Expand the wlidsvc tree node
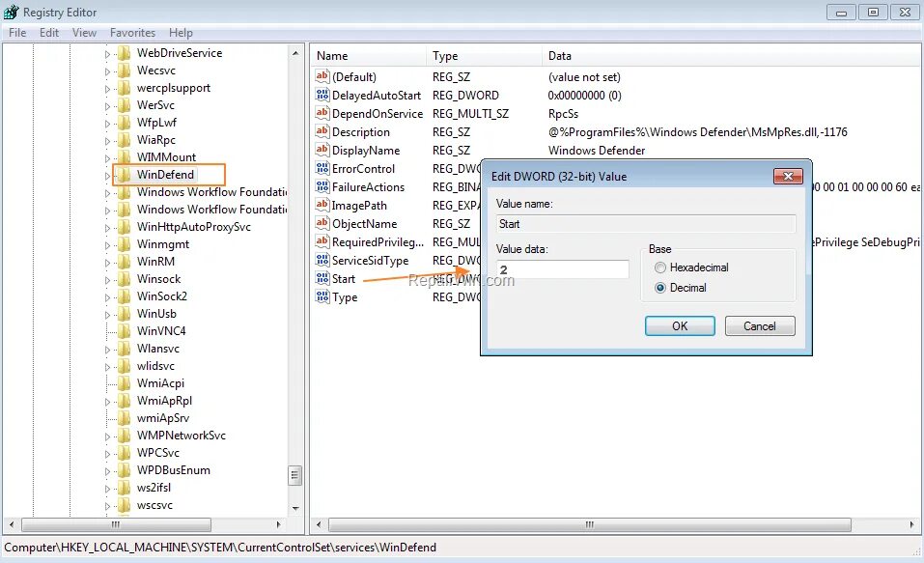The width and height of the screenshot is (924, 563). [x=107, y=367]
